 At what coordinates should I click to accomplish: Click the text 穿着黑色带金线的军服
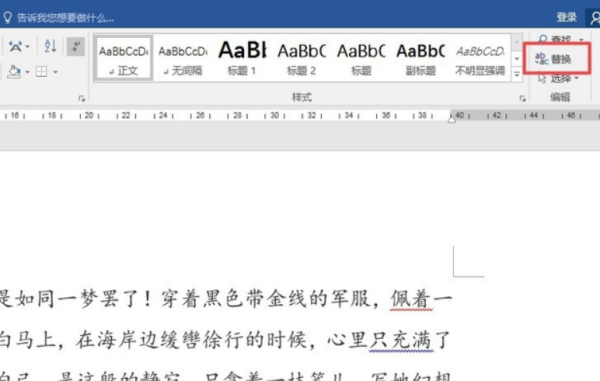coord(266,299)
